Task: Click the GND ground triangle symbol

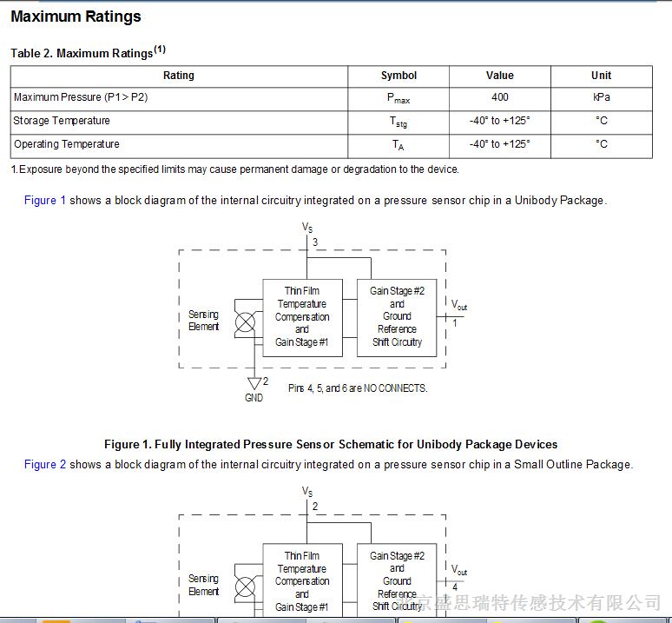Action: coord(254,383)
